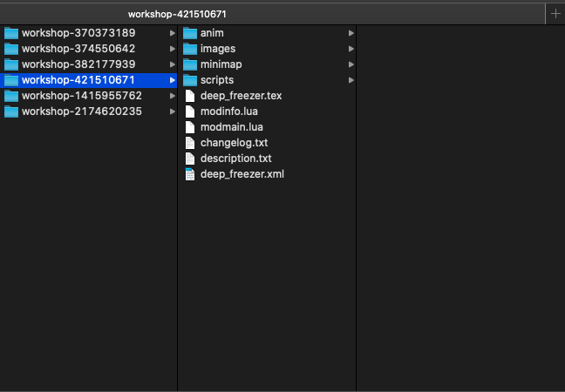Click the deep_freezer.tex file icon

pos(190,96)
